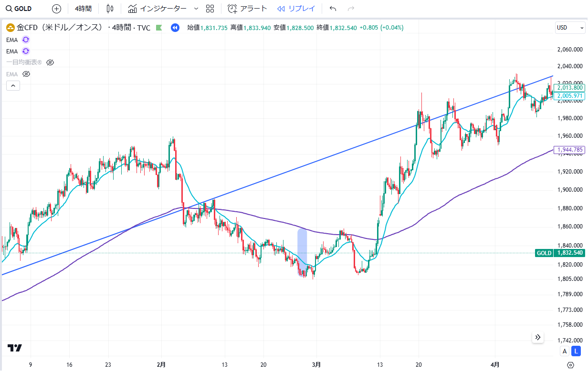Viewport: 588px width, 372px height.
Task: Open the インジケーター indicators dialog
Action: [x=157, y=9]
